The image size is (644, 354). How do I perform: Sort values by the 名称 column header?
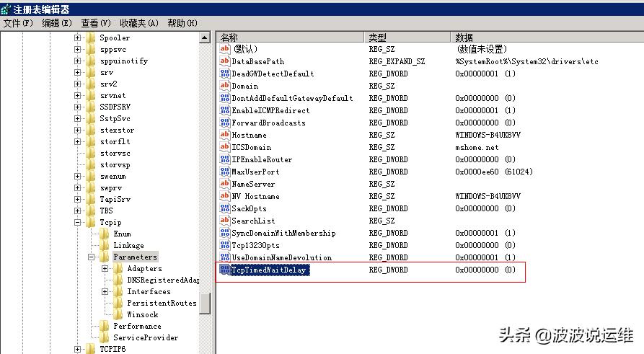tap(290, 37)
